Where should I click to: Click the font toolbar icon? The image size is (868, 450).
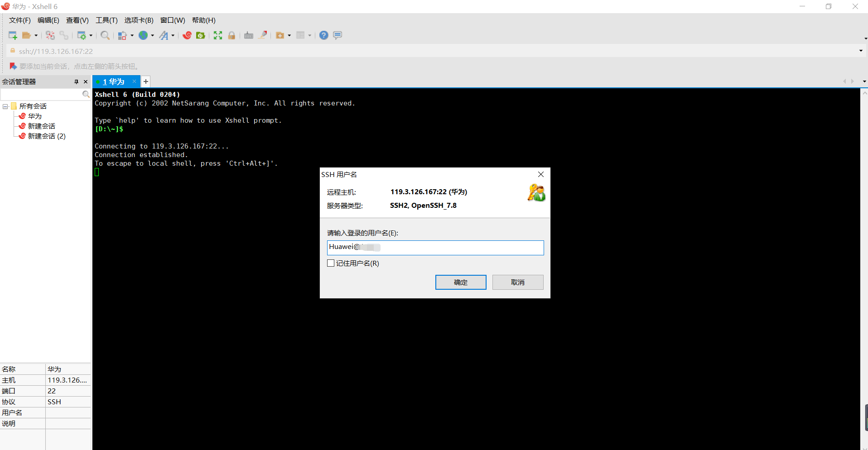point(164,35)
